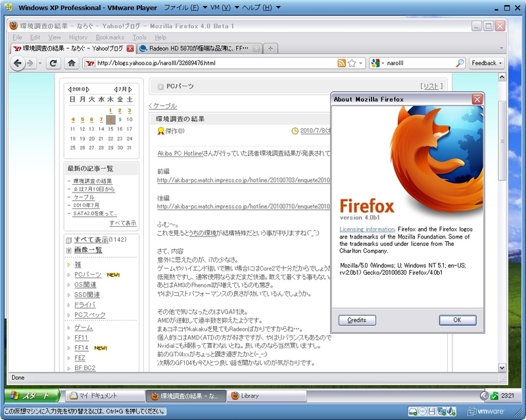Open a new tab with plus button
526x420 pixels.
(x=270, y=49)
